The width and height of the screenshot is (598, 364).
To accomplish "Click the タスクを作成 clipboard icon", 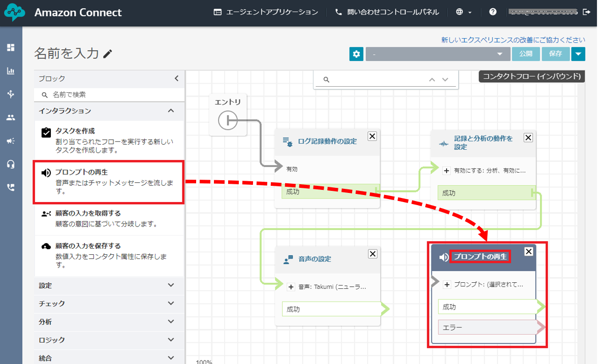I will (46, 133).
